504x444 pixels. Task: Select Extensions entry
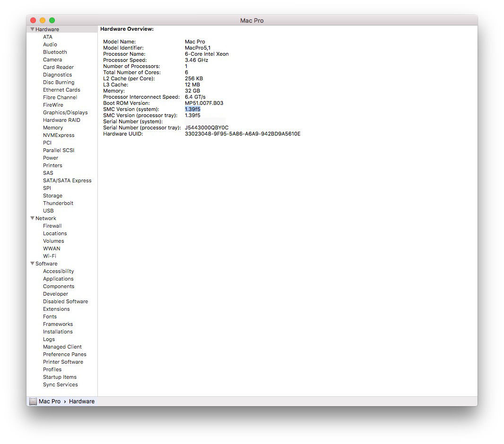pyautogui.click(x=56, y=309)
